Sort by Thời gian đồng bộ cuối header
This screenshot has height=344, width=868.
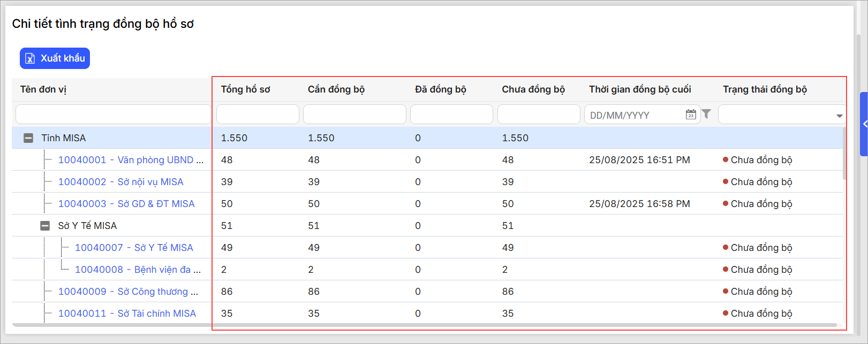640,89
